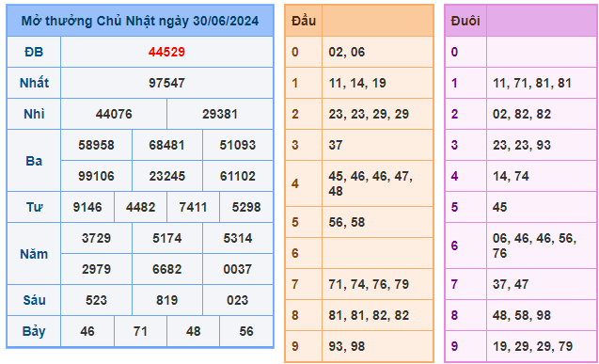Select Đuôi entry '14, 74'
Screen dimensions: 599x364
[511, 176]
